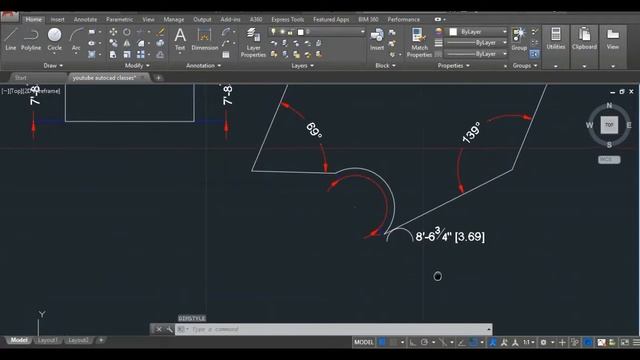This screenshot has height=360, width=640.
Task: Switch to the Layout1 tab
Action: 47,340
